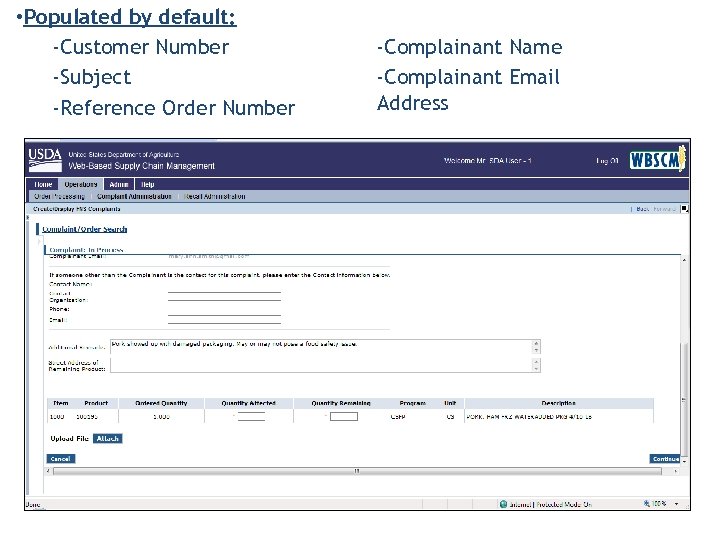The height and width of the screenshot is (540, 720).
Task: Click the Complaint: In Process section heading
Action: (x=86, y=250)
